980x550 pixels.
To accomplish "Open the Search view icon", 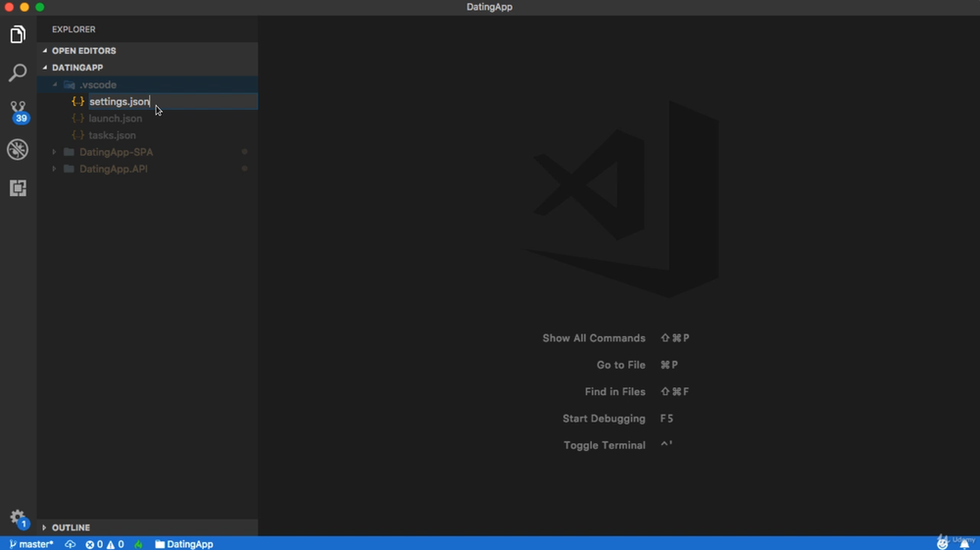I will 18,73.
